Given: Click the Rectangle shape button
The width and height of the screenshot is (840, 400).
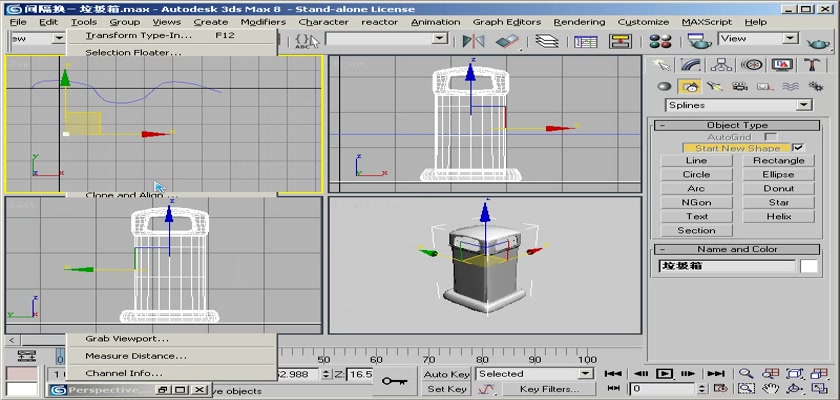Looking at the screenshot, I should [x=778, y=160].
